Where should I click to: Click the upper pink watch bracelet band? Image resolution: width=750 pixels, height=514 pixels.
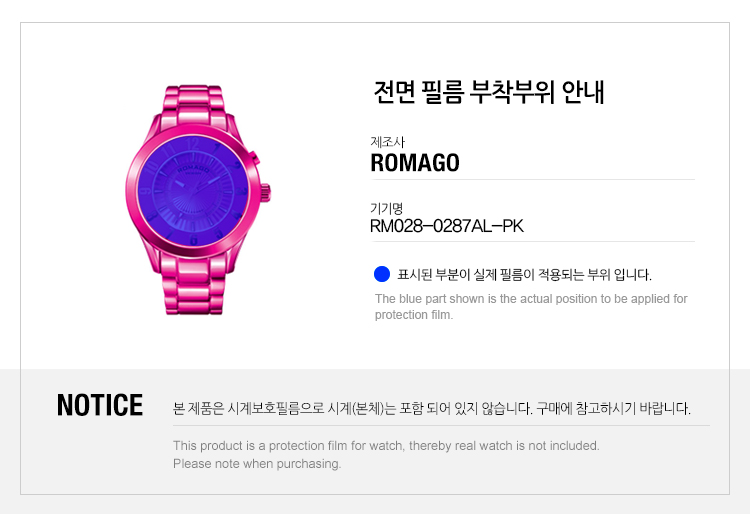click(x=193, y=106)
